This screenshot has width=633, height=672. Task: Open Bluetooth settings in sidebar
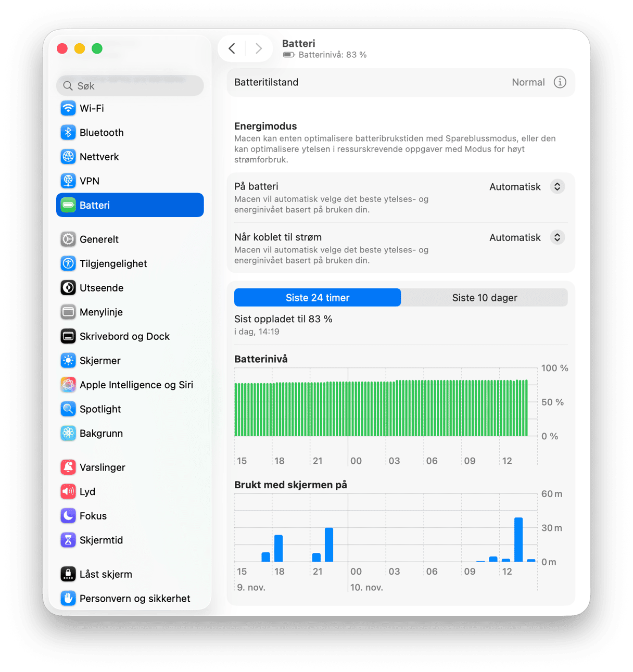click(130, 133)
